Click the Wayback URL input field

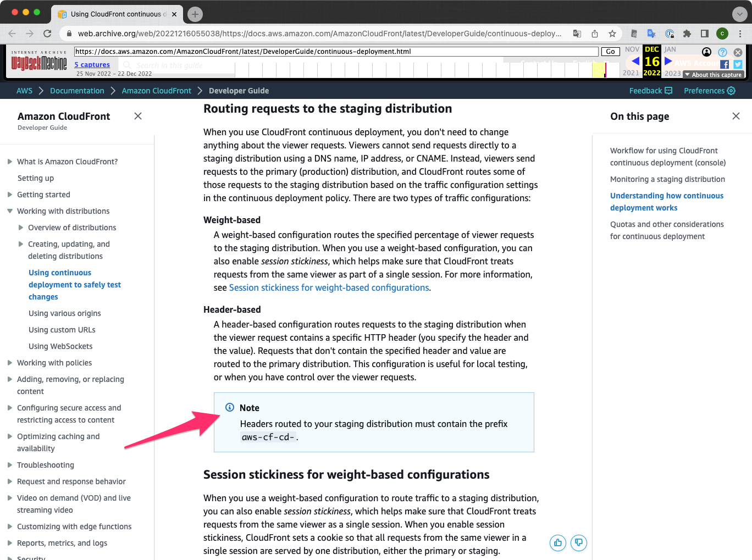(x=336, y=52)
